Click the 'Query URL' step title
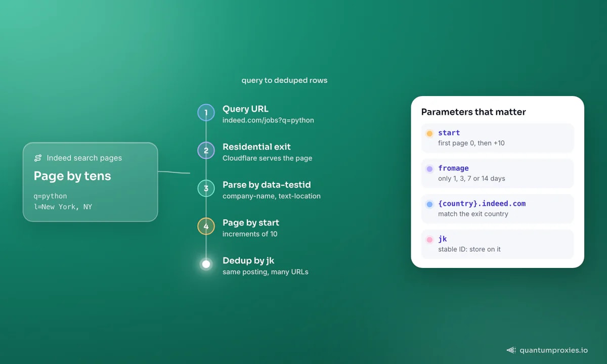Image resolution: width=607 pixels, height=364 pixels. pyautogui.click(x=245, y=109)
